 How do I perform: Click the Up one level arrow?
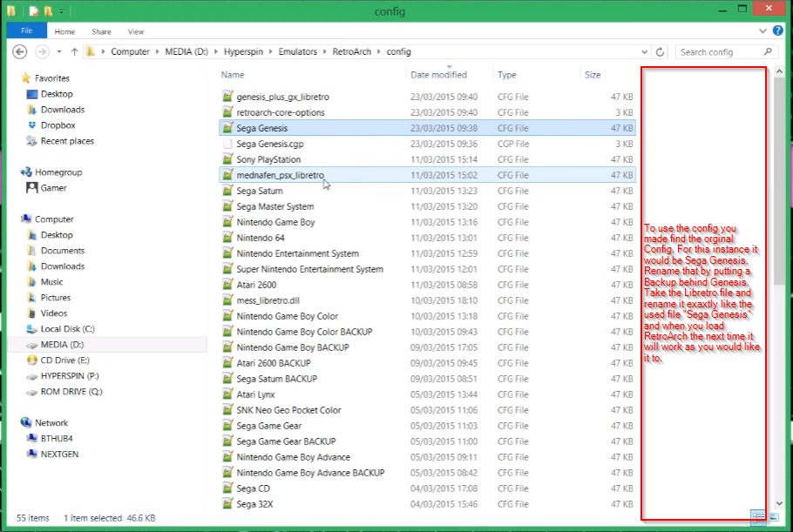[x=75, y=52]
